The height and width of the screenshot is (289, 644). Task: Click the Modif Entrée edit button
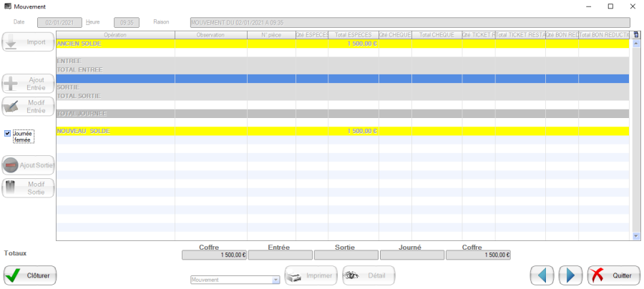(x=29, y=107)
